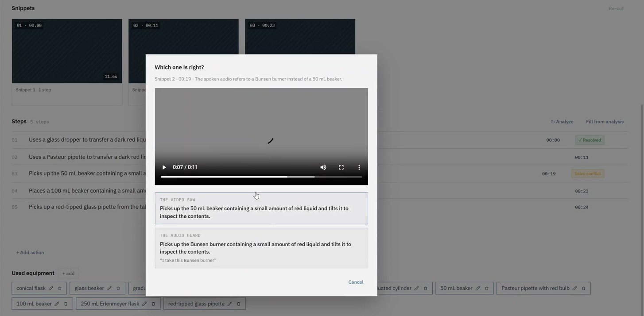Screen dimensions: 644x316
Task: Click step 04 timestamp 00:23
Action: (582, 191)
